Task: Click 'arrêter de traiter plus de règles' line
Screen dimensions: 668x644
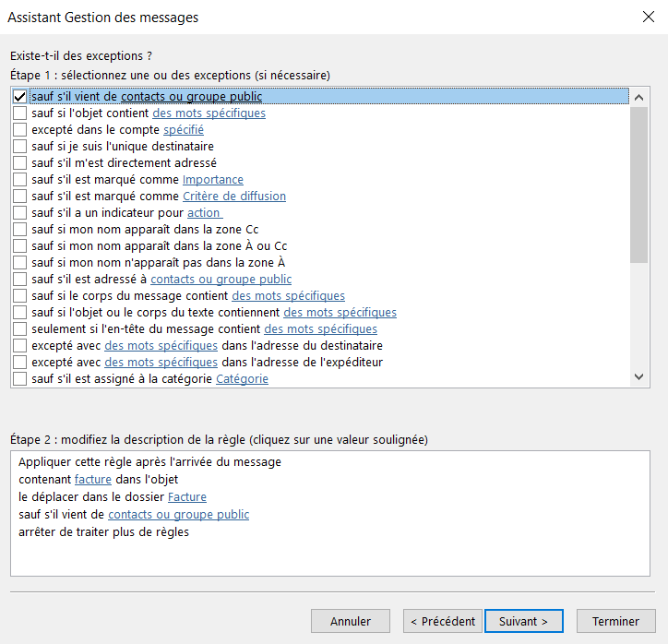Action: 104,532
